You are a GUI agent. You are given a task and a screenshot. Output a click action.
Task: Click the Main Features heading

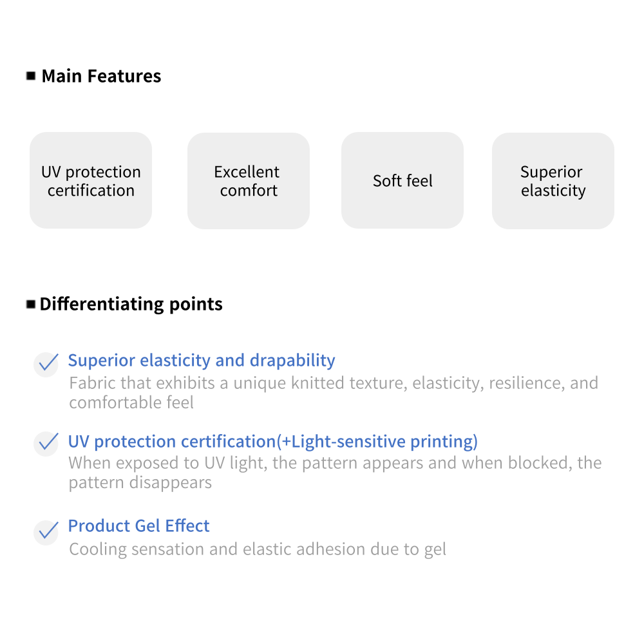point(101,76)
